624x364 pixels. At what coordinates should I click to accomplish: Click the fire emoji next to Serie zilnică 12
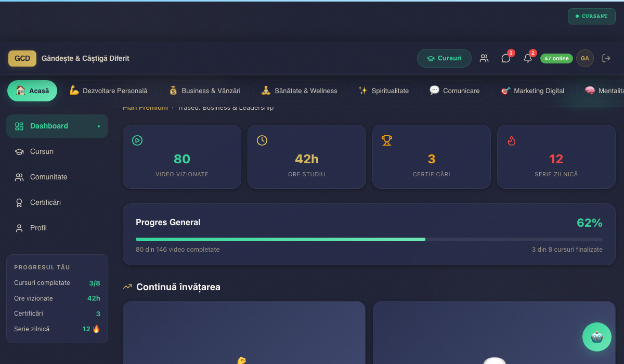pos(96,329)
